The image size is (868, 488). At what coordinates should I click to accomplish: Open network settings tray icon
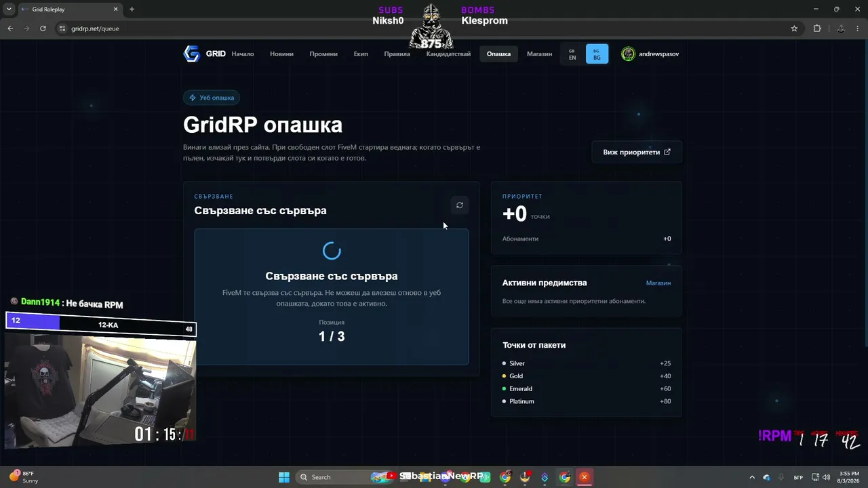815,477
